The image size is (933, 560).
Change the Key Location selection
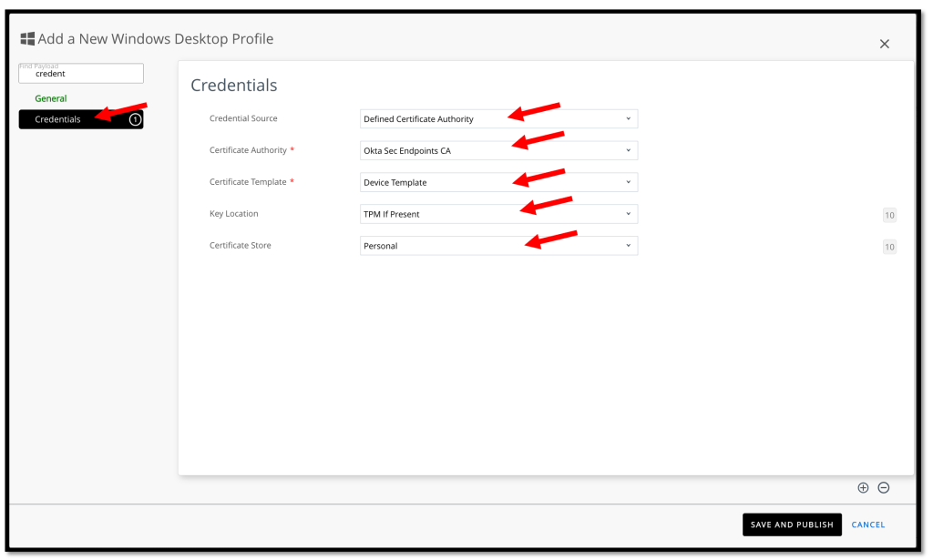click(x=498, y=214)
